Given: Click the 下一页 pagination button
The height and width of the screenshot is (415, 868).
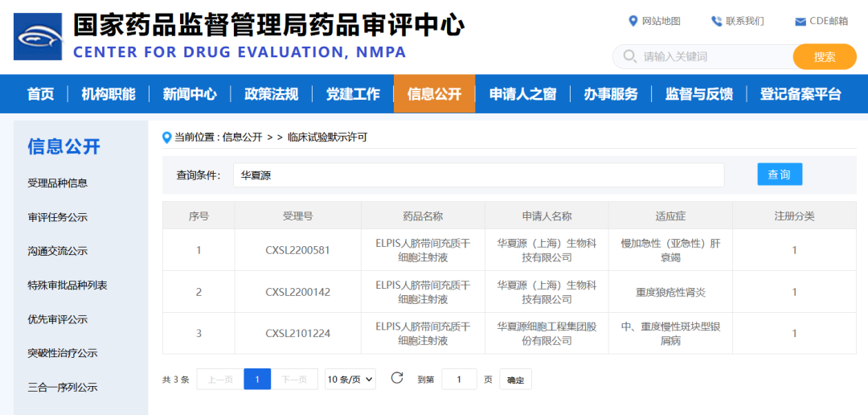Looking at the screenshot, I should 294,380.
